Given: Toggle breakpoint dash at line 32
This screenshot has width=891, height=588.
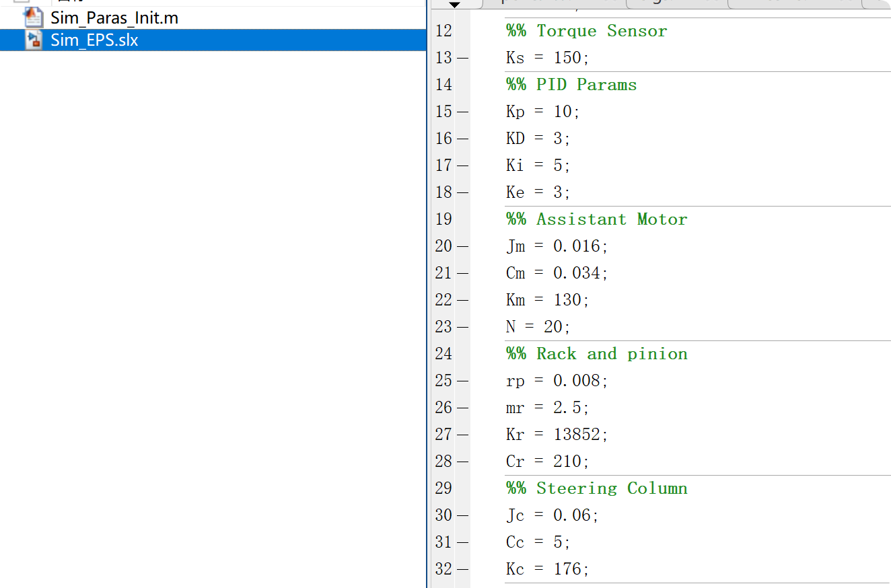Looking at the screenshot, I should (x=462, y=569).
